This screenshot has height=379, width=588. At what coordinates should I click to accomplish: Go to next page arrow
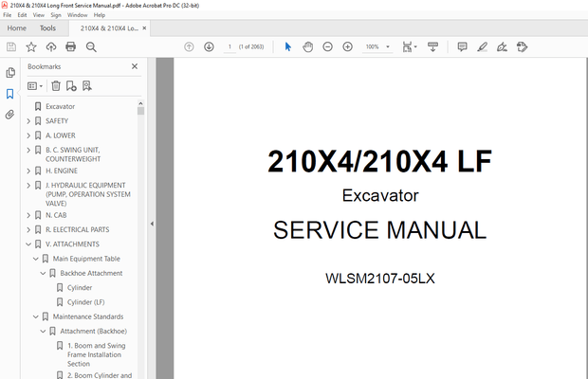point(209,46)
